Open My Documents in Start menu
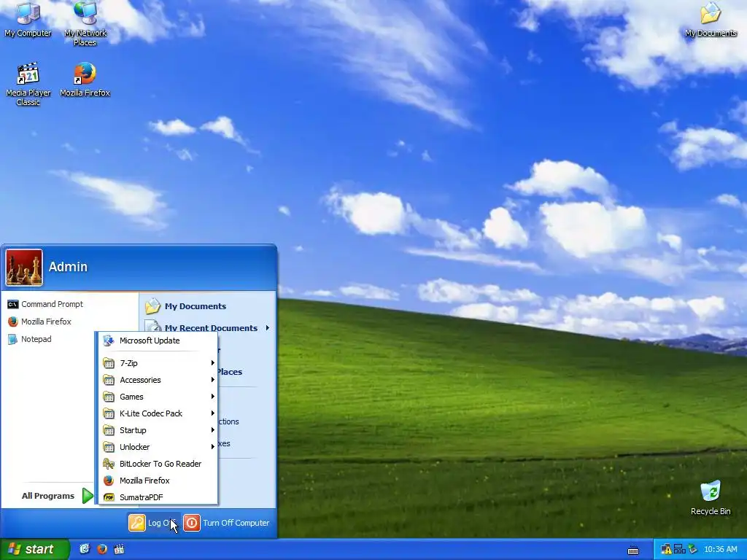747x560 pixels. 186,306
